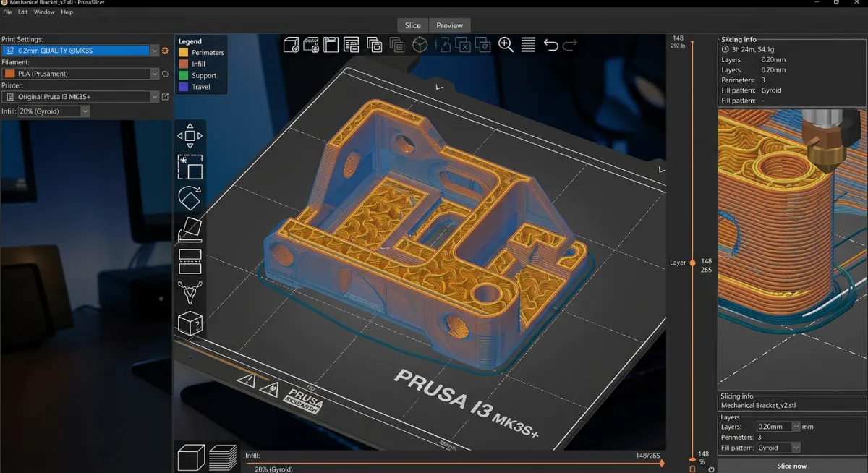Click the edit icon next to Filament preset
The image size is (868, 473).
coord(165,74)
